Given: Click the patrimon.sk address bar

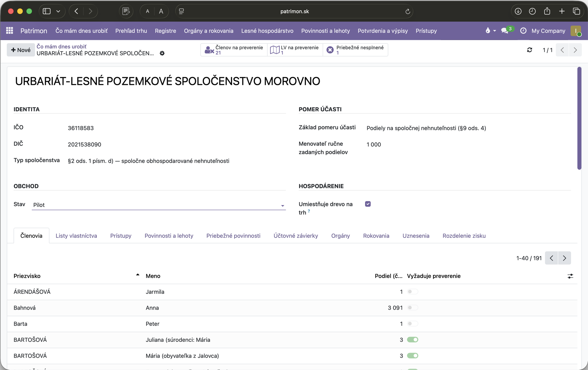Looking at the screenshot, I should point(294,11).
